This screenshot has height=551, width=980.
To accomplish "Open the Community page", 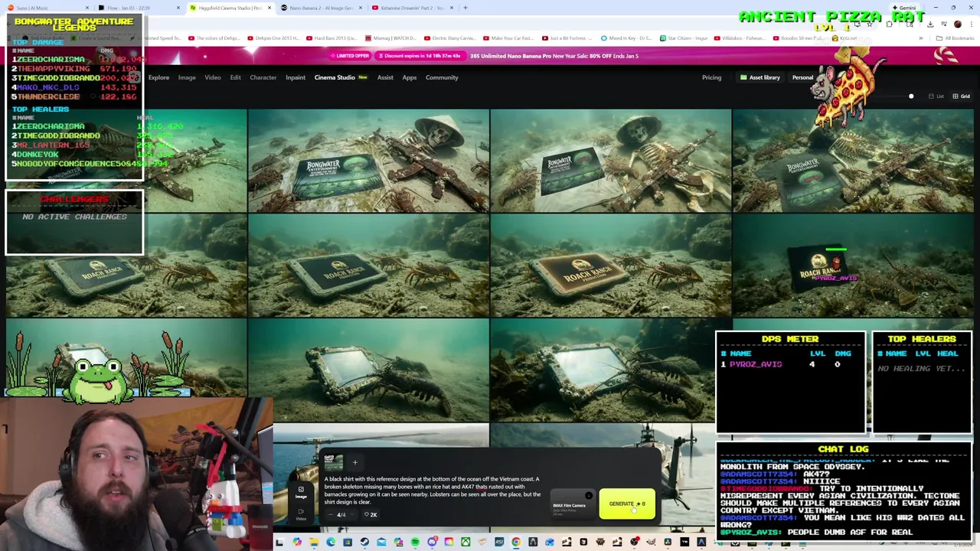I will click(442, 77).
